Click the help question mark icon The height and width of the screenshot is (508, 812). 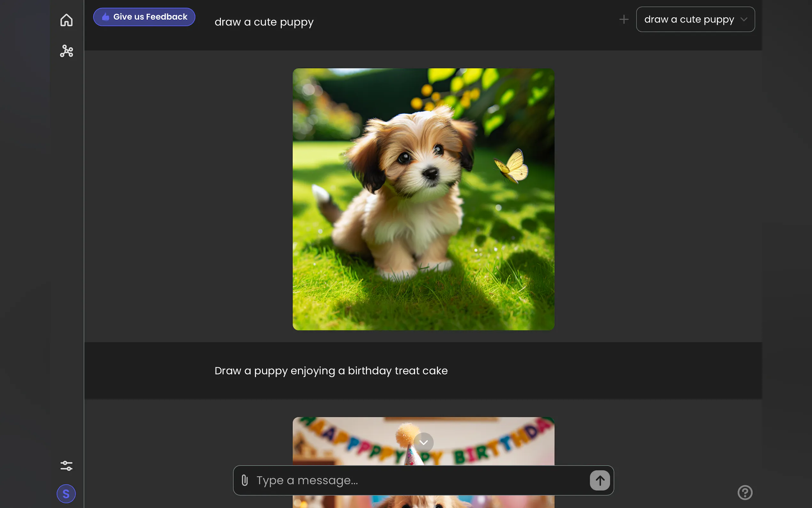click(745, 493)
